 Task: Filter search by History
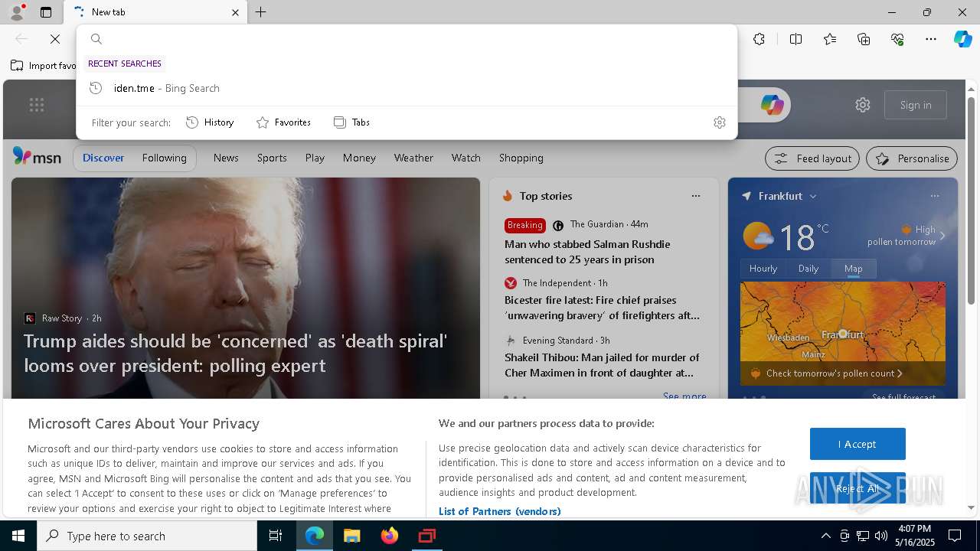click(210, 122)
